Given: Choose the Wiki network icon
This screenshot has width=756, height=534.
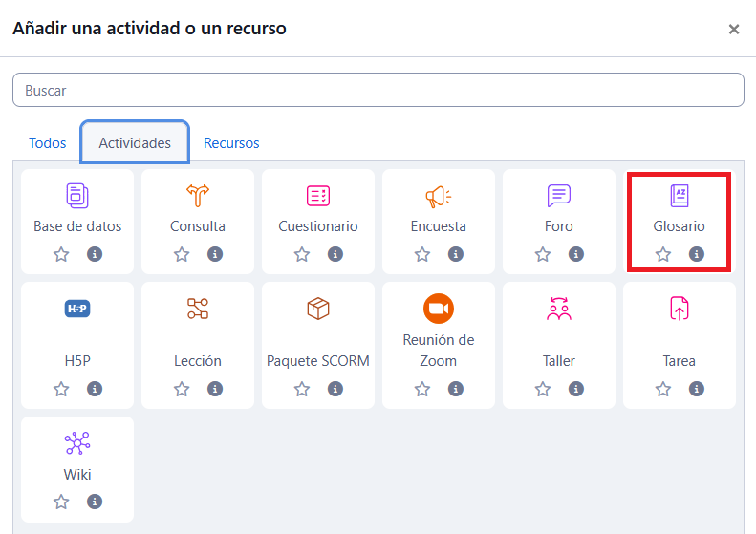Looking at the screenshot, I should 77,443.
